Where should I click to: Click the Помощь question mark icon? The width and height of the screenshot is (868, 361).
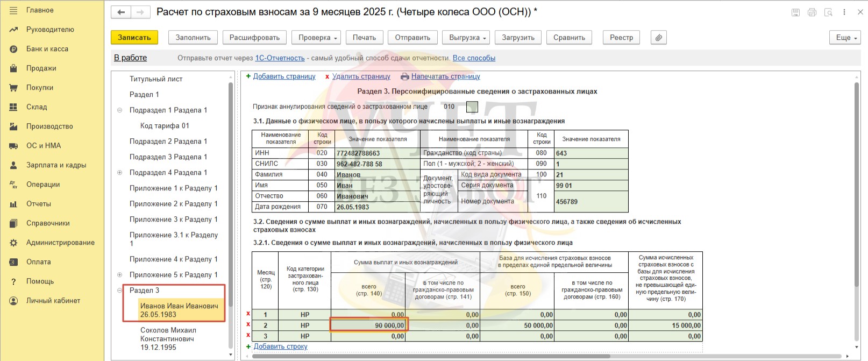pyautogui.click(x=13, y=281)
